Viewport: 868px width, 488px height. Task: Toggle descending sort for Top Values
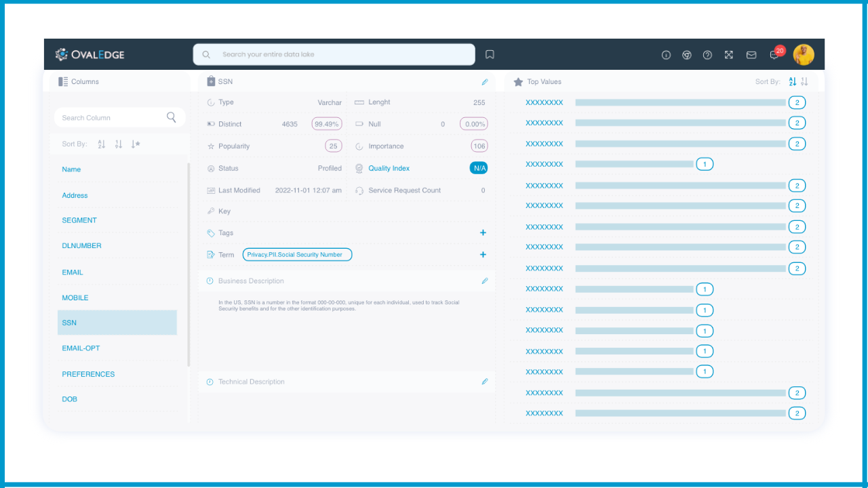point(804,81)
